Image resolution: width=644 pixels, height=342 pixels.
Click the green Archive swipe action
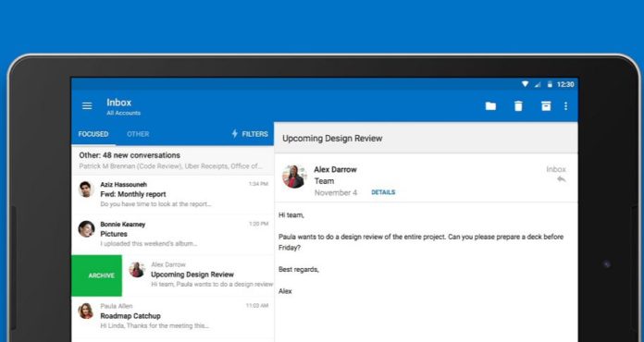(x=96, y=275)
